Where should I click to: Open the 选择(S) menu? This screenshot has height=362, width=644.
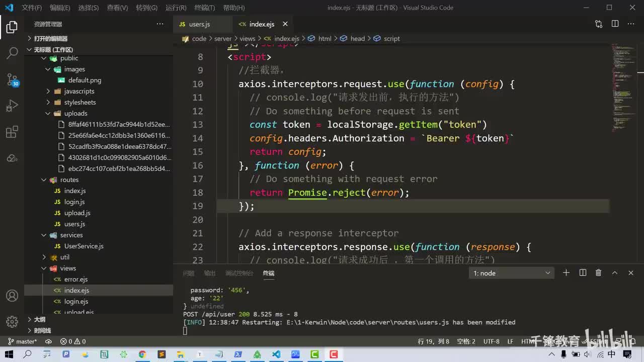89,8
